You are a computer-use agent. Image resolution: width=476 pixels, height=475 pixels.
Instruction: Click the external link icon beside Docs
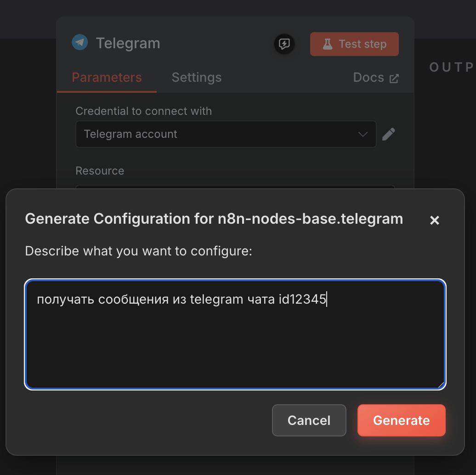click(394, 78)
